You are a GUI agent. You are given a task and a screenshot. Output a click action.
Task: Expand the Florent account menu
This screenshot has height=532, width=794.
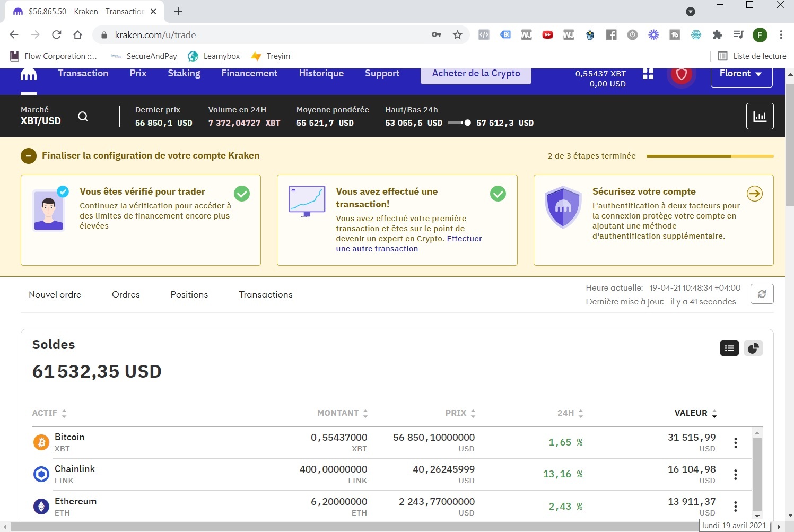[740, 74]
